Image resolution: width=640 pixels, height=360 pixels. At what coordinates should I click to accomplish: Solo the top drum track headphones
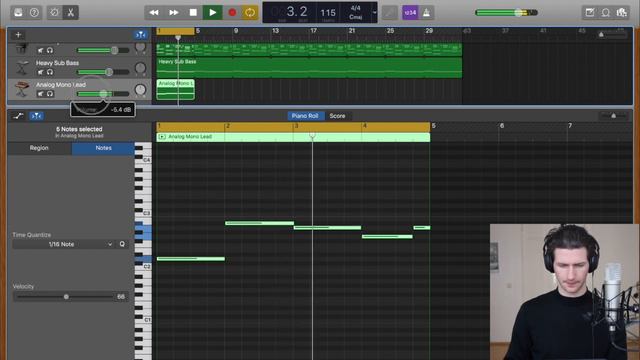[50, 50]
